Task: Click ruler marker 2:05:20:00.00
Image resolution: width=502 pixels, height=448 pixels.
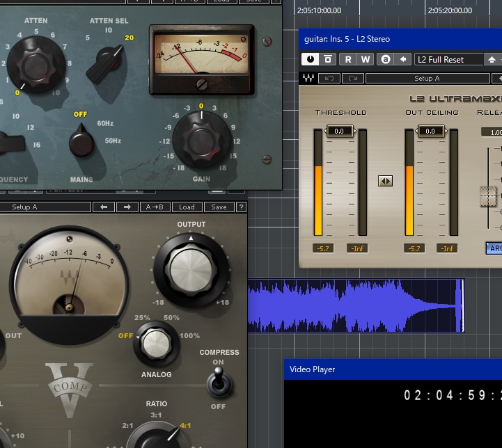Action: point(450,10)
